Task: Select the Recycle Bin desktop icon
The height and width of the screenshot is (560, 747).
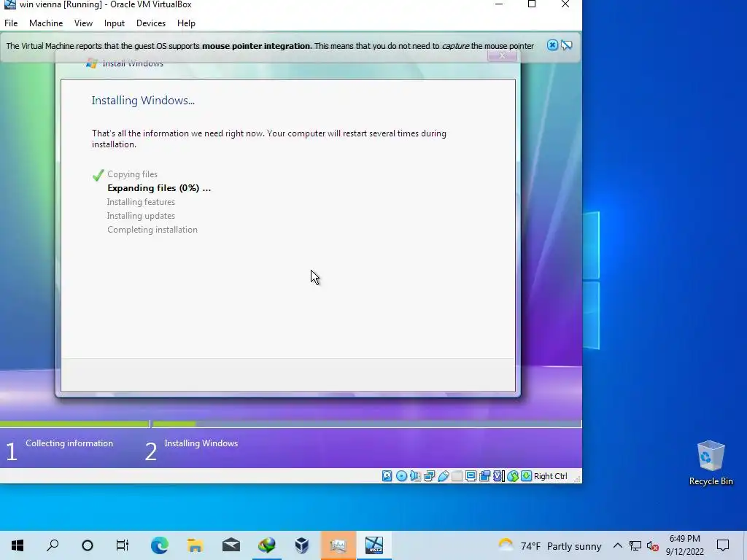Action: coord(711,463)
